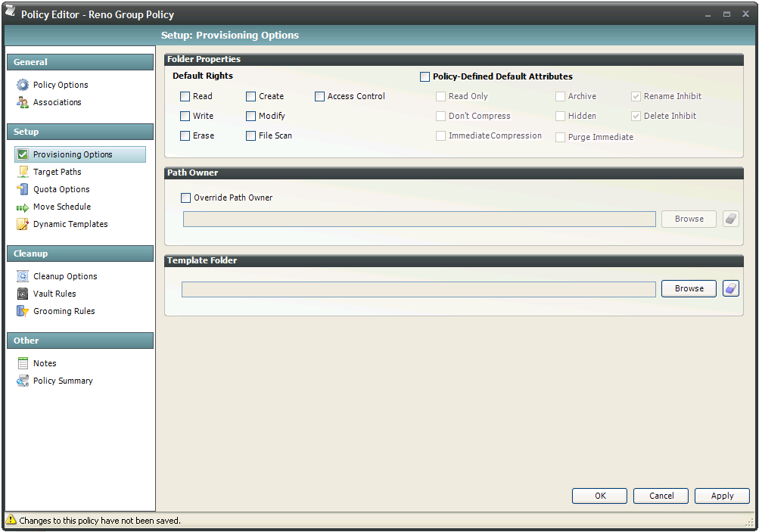Open the Notes section
Screen dimensions: 759x532
(45, 363)
